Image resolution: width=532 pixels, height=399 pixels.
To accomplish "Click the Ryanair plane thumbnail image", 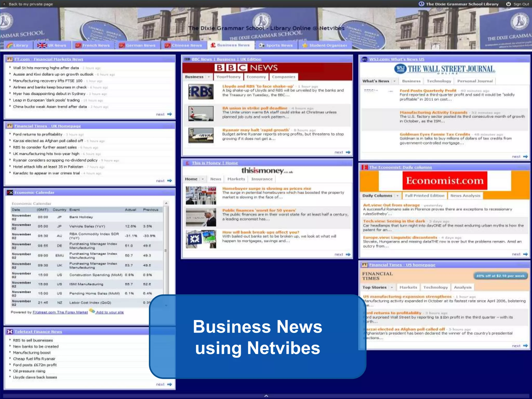I will coord(201,135).
